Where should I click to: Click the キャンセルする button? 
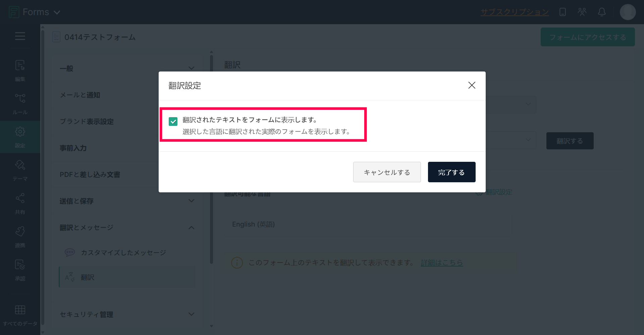(x=387, y=172)
